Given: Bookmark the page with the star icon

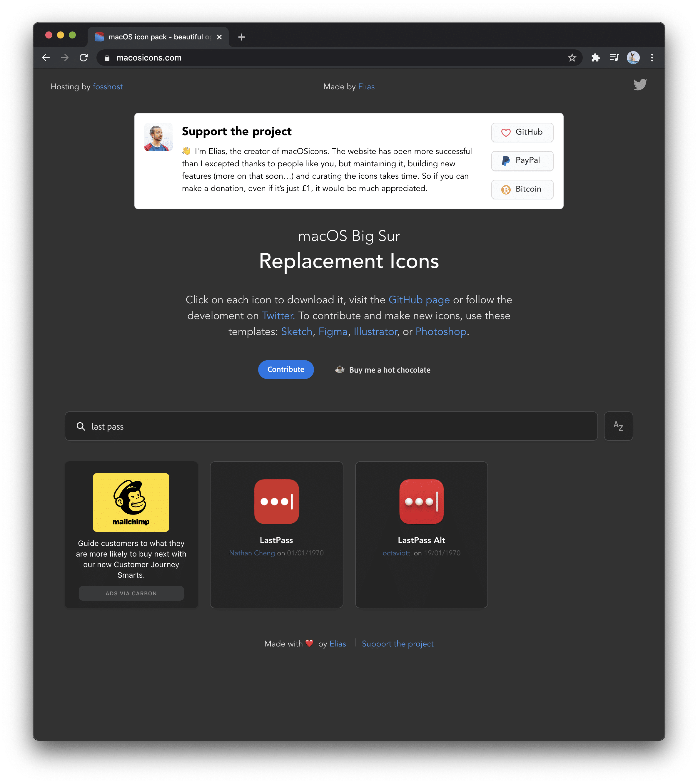Looking at the screenshot, I should [x=572, y=58].
